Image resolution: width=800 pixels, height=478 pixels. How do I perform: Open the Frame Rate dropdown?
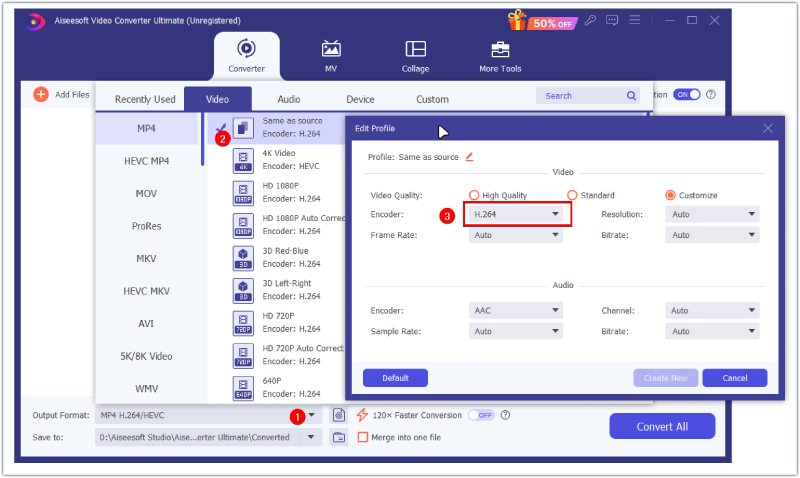(x=516, y=235)
